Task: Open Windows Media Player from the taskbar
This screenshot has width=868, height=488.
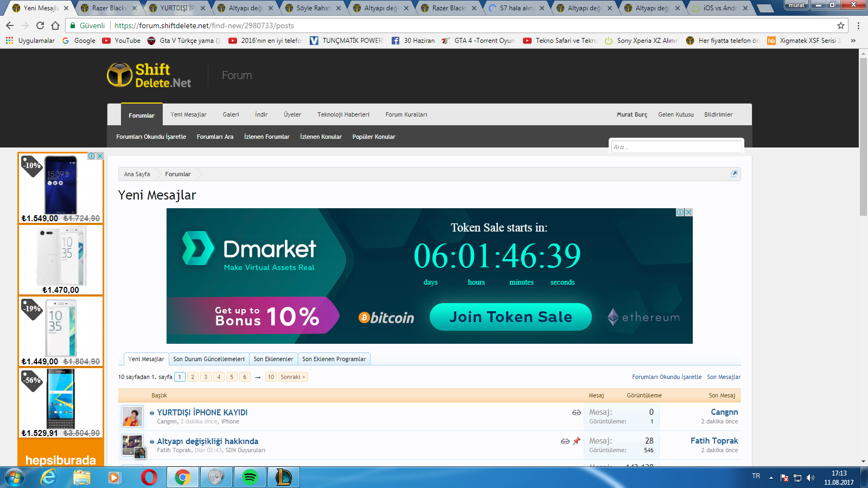Action: (114, 477)
